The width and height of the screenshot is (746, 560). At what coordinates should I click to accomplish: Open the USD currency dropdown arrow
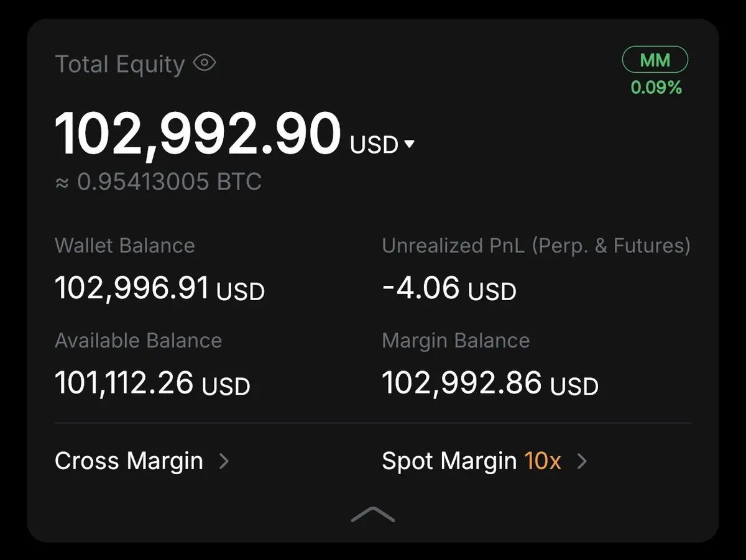pyautogui.click(x=408, y=145)
